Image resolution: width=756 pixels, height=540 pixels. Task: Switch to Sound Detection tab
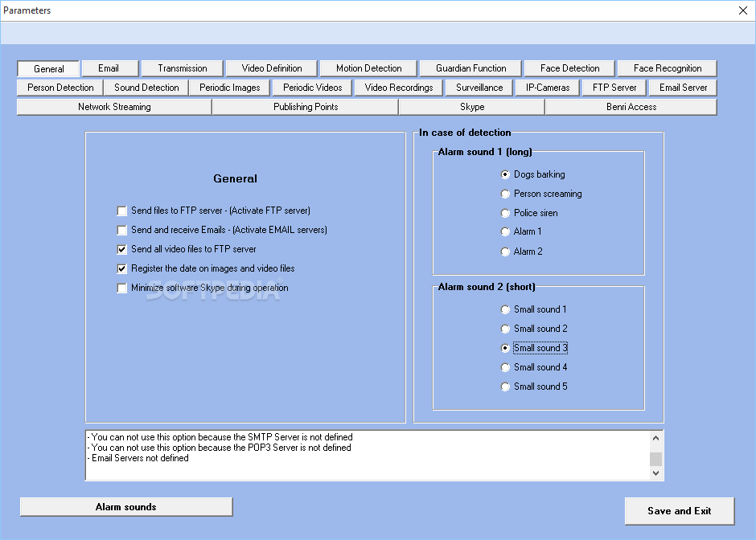[146, 88]
